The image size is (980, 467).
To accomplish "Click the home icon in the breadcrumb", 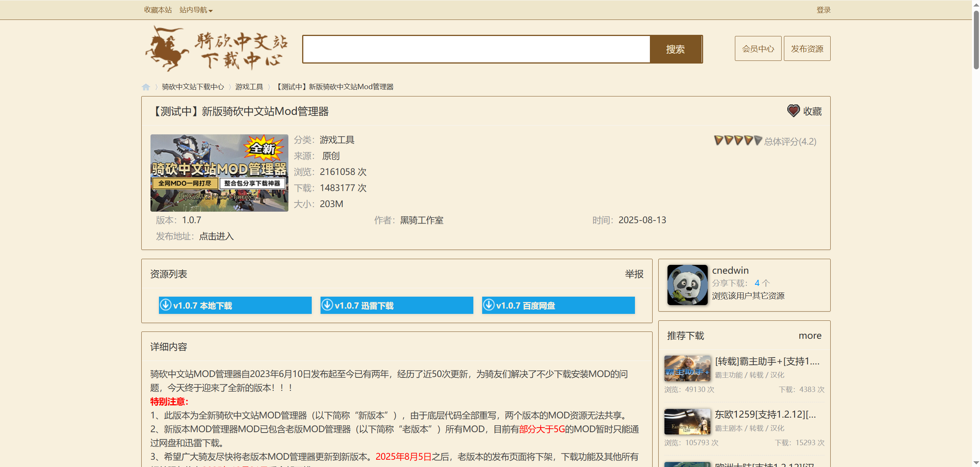I will pos(146,87).
